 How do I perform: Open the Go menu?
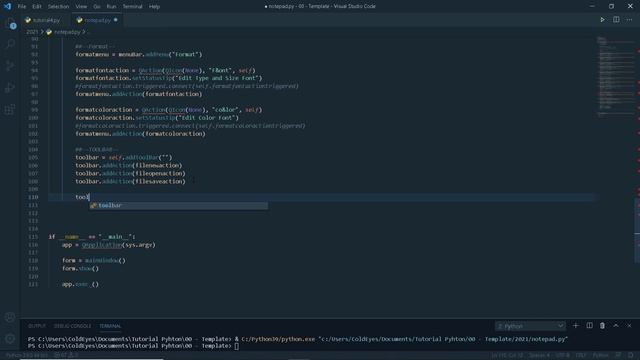(x=97, y=7)
